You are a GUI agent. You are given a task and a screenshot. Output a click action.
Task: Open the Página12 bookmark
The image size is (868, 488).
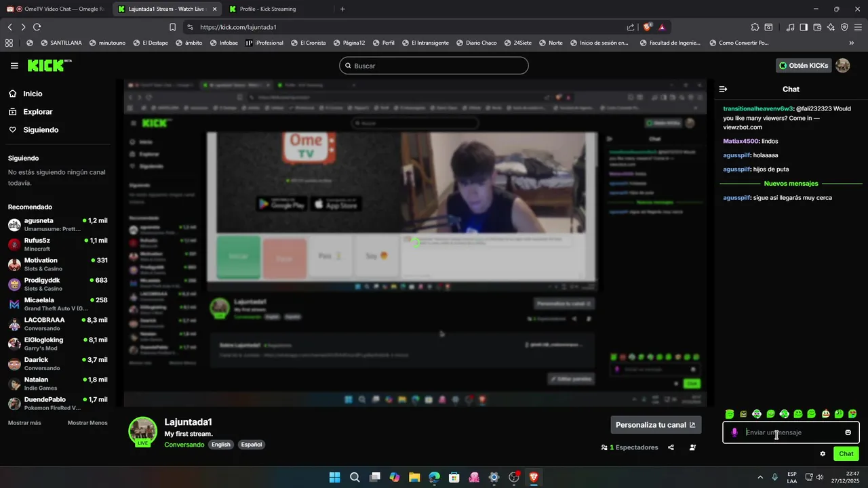349,43
